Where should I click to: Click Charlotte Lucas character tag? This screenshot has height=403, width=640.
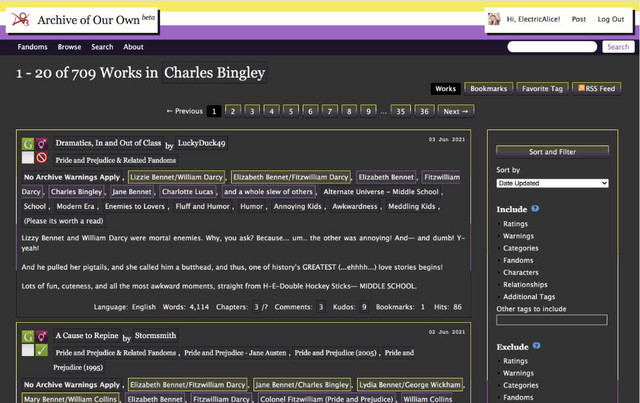(187, 191)
